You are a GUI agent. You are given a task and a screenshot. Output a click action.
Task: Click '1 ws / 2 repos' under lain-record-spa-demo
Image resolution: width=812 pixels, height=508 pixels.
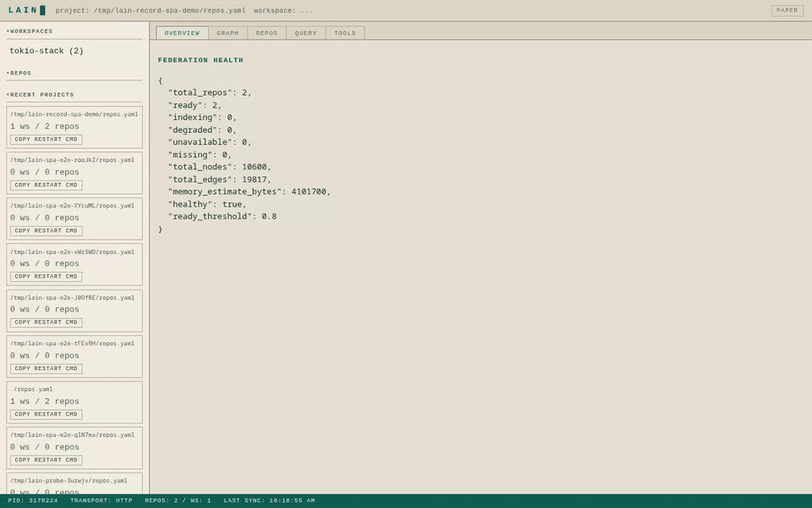point(45,126)
